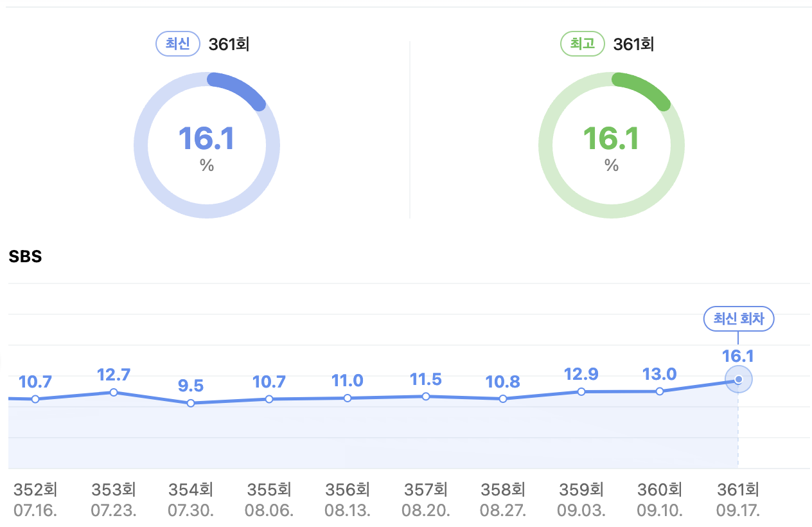Select the 353회 data point on the line
This screenshot has width=812, height=527.
(114, 392)
